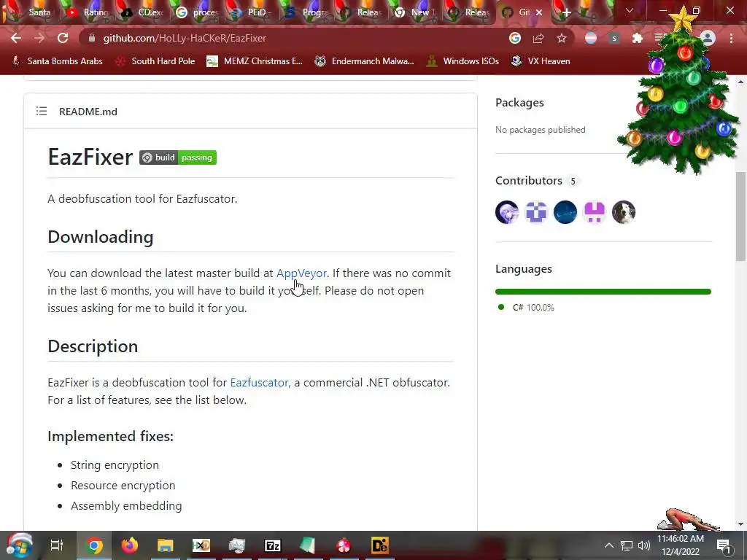747x560 pixels.
Task: Open the dark blue contributor avatar
Action: [x=565, y=212]
